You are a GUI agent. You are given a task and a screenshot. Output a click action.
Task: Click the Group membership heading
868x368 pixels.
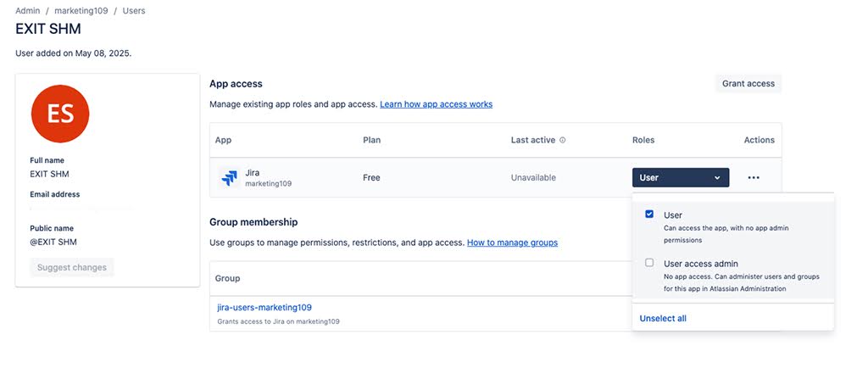[x=253, y=222]
